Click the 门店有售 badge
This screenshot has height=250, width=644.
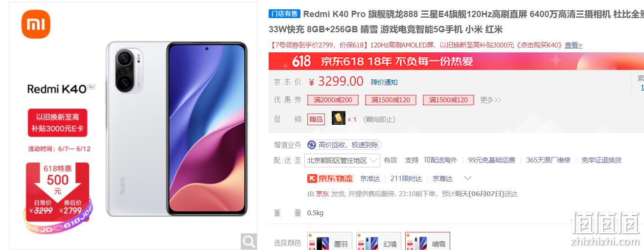(x=284, y=14)
